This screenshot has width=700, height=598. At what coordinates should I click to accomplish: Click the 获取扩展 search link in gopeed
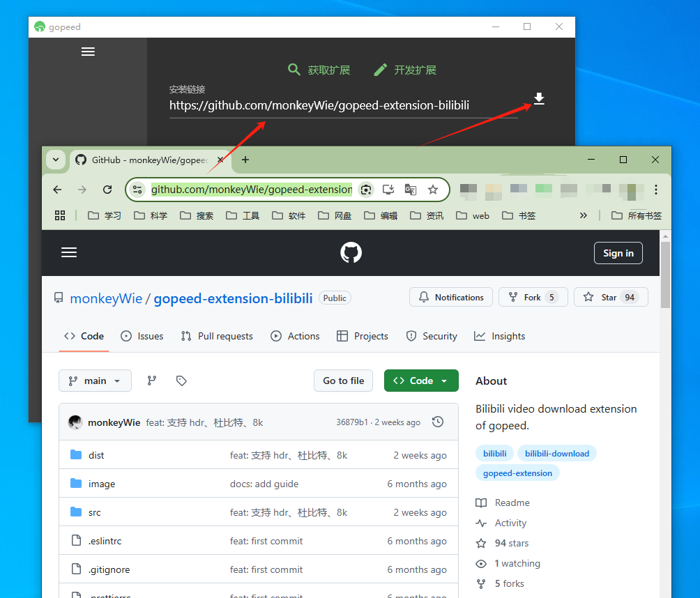coord(319,70)
